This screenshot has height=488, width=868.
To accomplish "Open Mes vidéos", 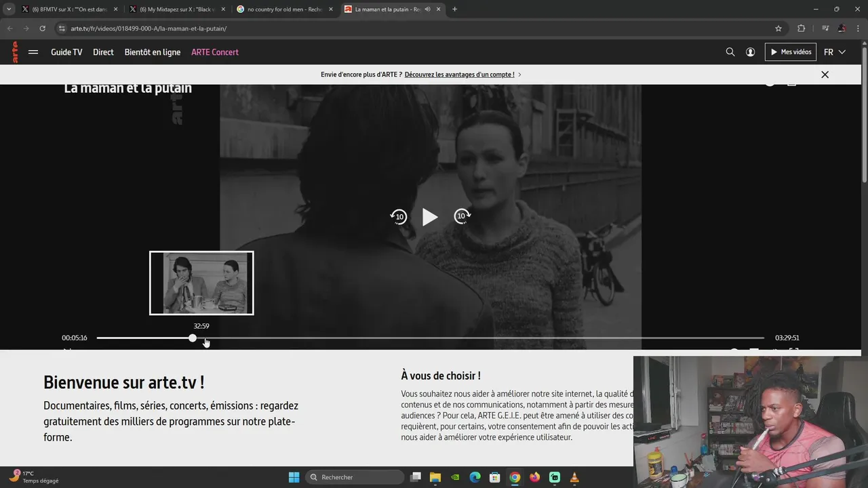I will (x=791, y=52).
